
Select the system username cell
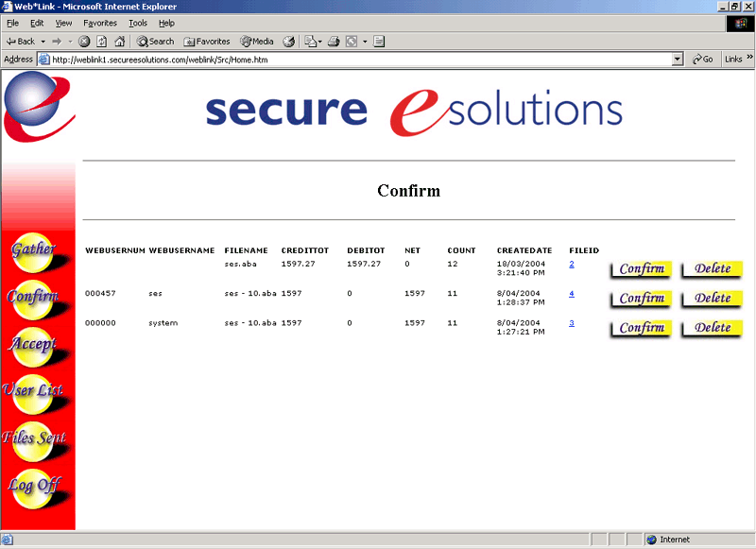(x=163, y=323)
